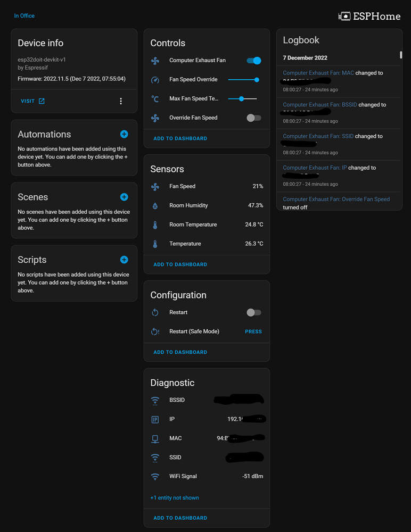411x532 pixels.
Task: Turn off the Computer Exhaust Fan
Action: [254, 61]
